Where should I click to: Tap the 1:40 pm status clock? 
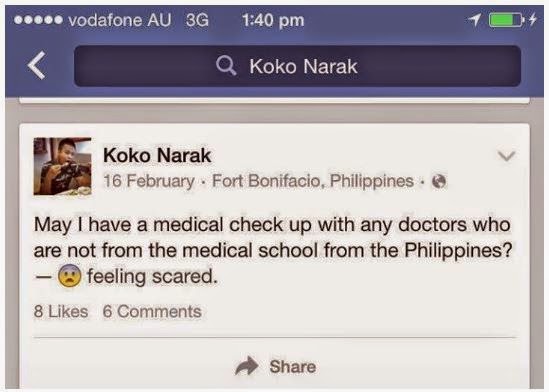(x=273, y=20)
